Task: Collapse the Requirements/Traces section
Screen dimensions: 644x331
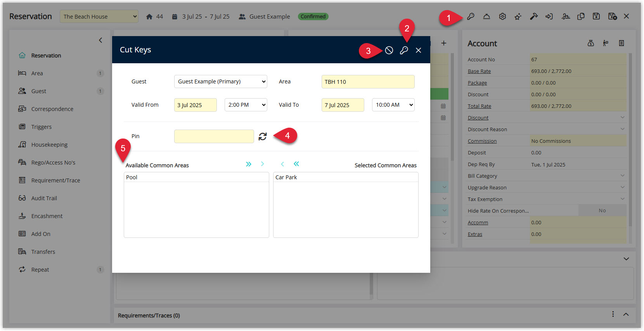Action: pos(626,314)
